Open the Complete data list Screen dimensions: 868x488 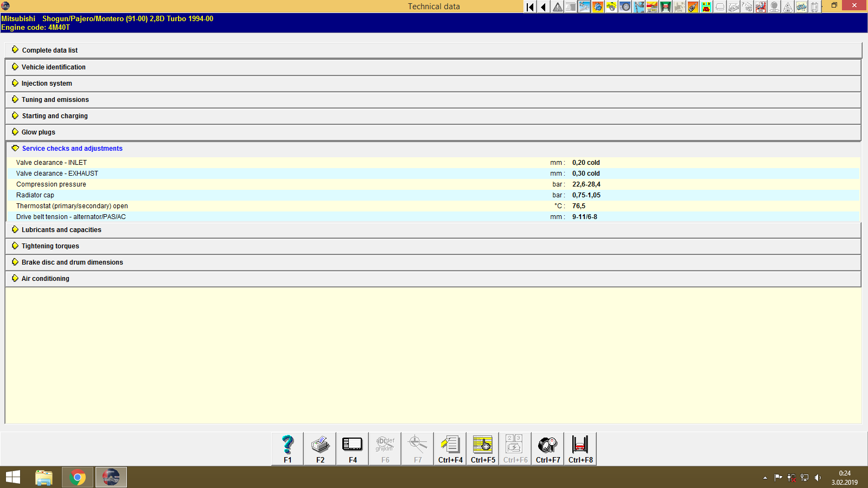[x=49, y=50]
